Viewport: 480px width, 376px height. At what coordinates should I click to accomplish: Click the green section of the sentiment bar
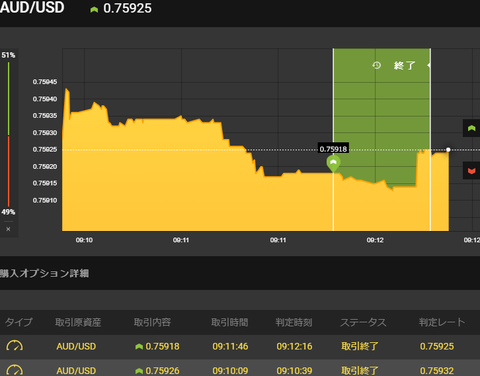pos(8,99)
